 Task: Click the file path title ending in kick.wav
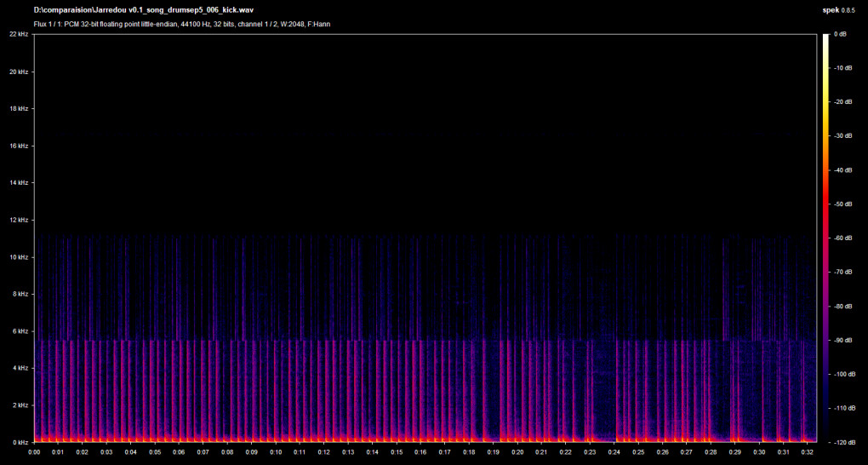(144, 10)
